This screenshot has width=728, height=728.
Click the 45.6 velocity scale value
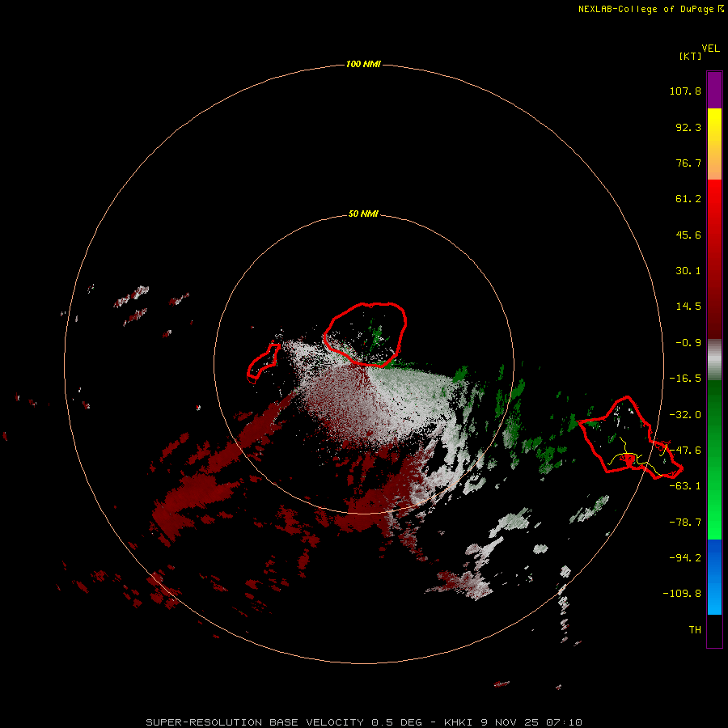pyautogui.click(x=688, y=235)
